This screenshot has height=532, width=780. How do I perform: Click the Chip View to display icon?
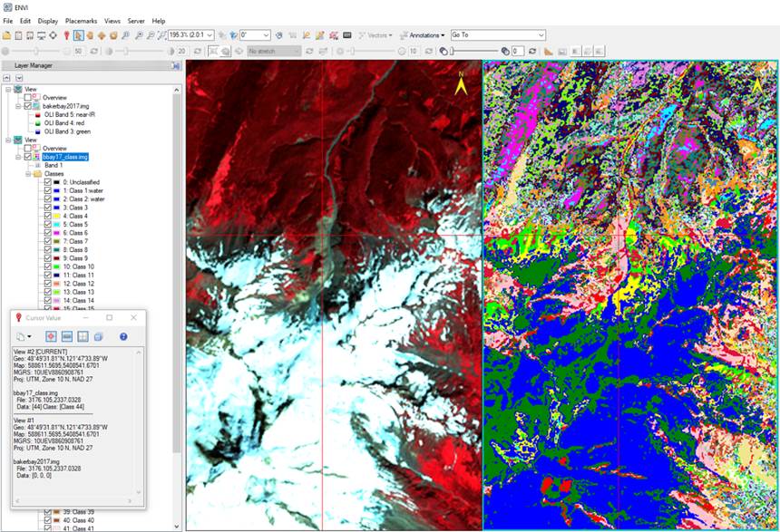[42, 35]
